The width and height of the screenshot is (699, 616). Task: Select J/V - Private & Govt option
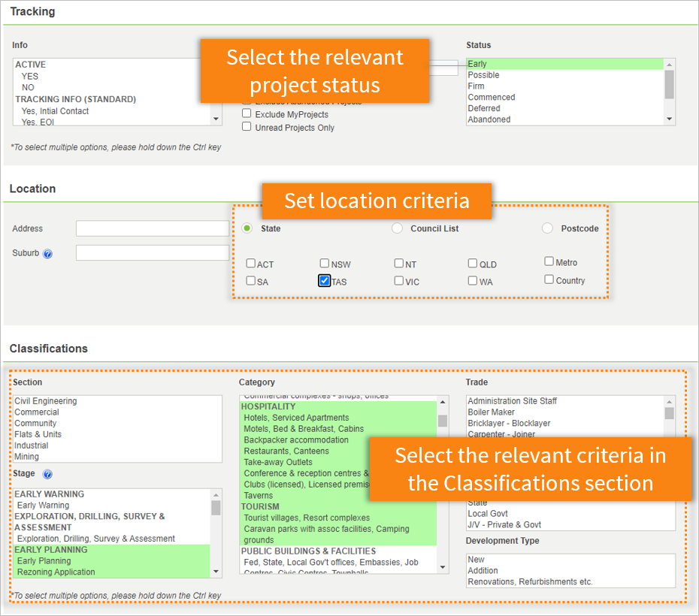tap(570, 525)
